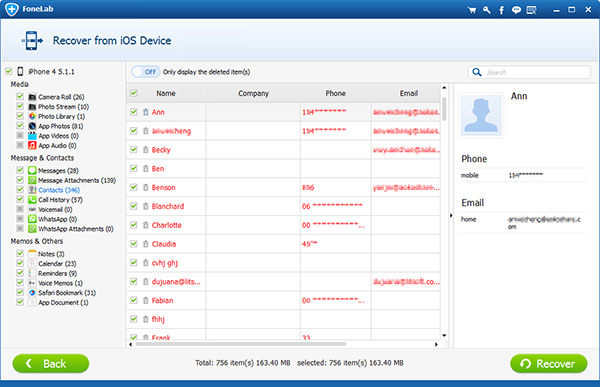The height and width of the screenshot is (387, 600).
Task: Click the App Photos icon
Action: [x=32, y=126]
